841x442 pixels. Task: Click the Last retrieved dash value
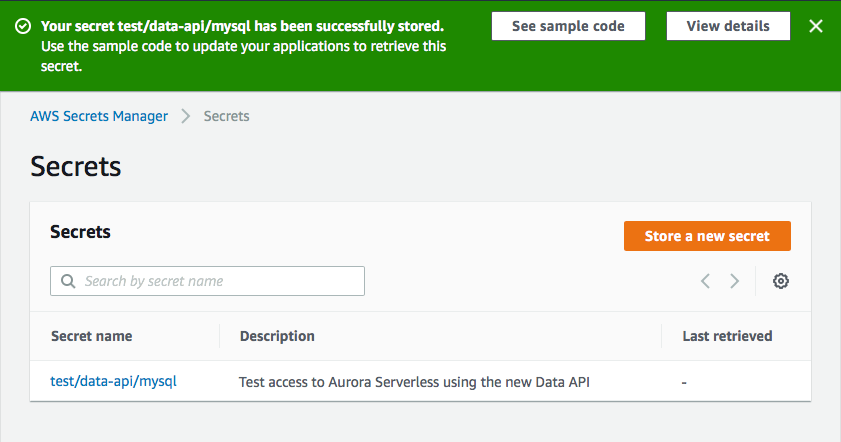[684, 382]
